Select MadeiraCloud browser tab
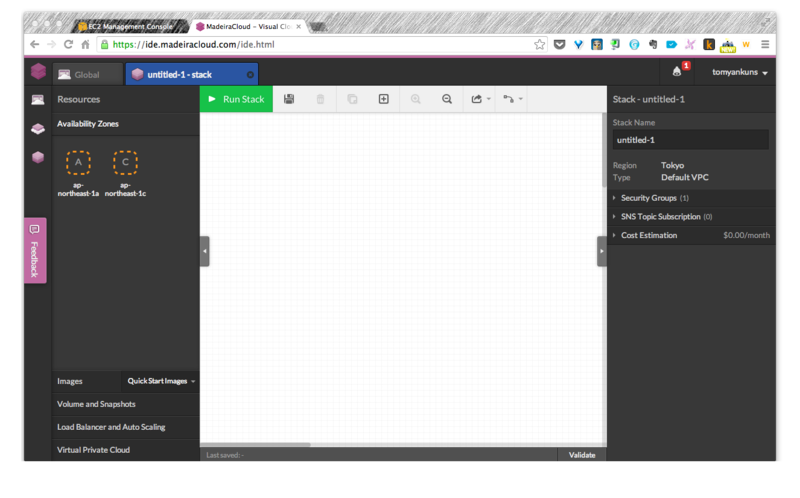Viewport: 800px width, 498px height. point(248,27)
